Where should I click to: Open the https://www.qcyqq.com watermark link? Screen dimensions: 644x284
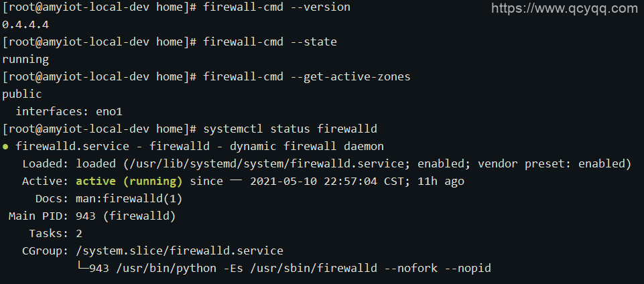tap(564, 9)
